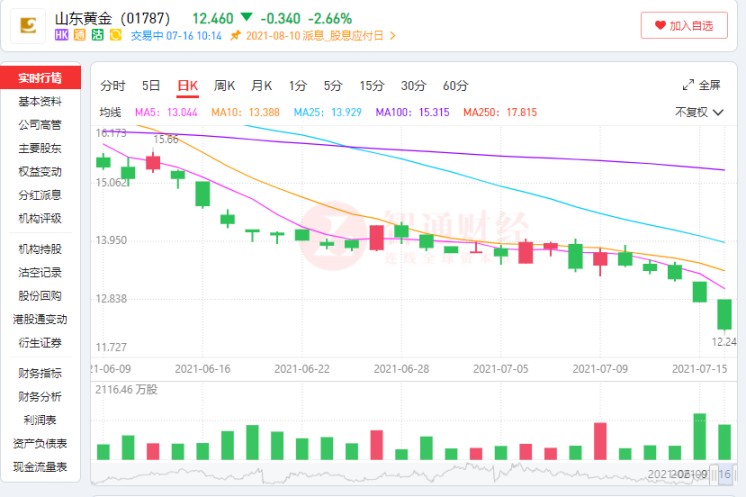Click the 全屏 fullscreen expand icon
The image size is (746, 497).
[688, 85]
